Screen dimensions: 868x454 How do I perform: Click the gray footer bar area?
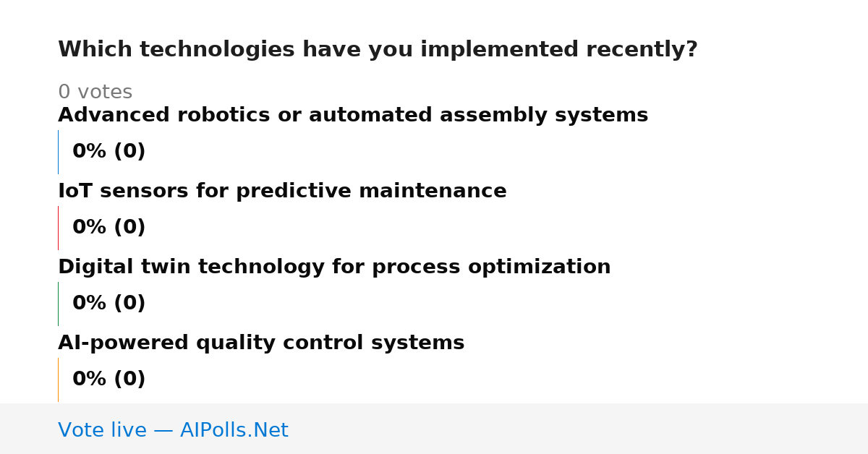tap(434, 429)
